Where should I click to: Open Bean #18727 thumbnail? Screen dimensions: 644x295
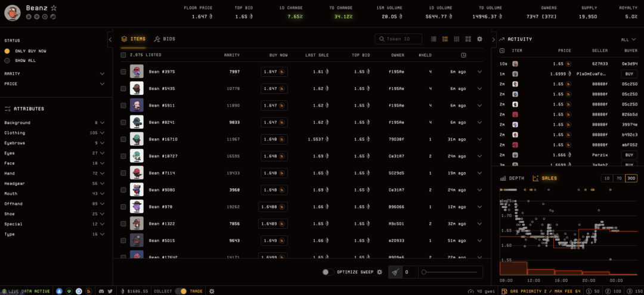click(137, 156)
